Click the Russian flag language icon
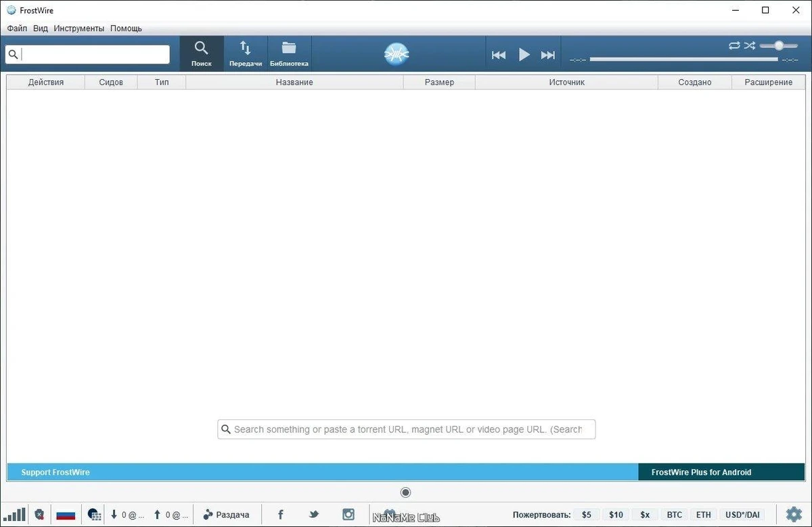The height and width of the screenshot is (527, 812). pyautogui.click(x=66, y=515)
